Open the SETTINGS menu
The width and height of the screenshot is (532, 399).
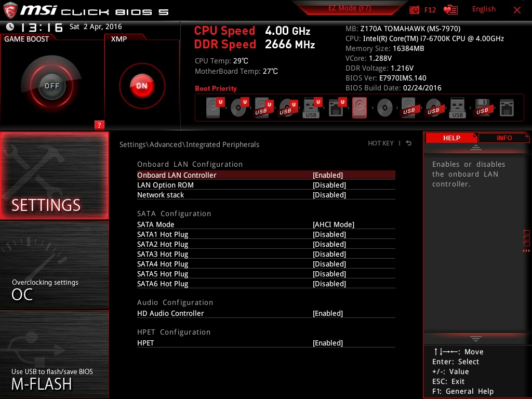(x=55, y=176)
